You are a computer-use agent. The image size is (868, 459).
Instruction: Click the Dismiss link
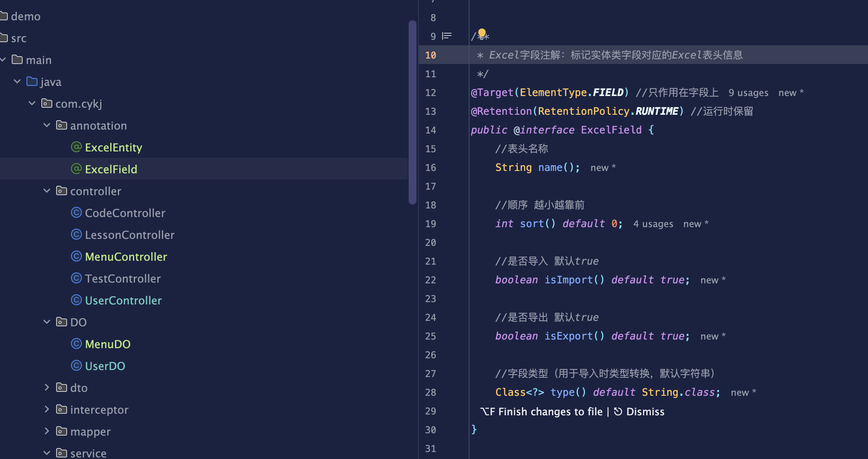(x=645, y=412)
